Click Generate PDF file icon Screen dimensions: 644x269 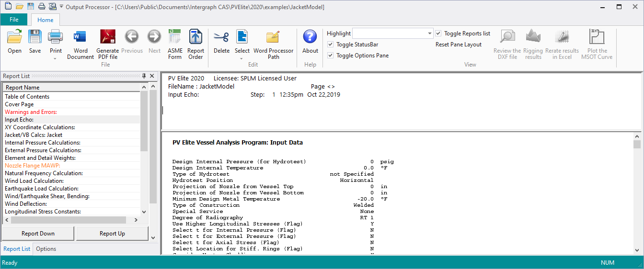[107, 37]
